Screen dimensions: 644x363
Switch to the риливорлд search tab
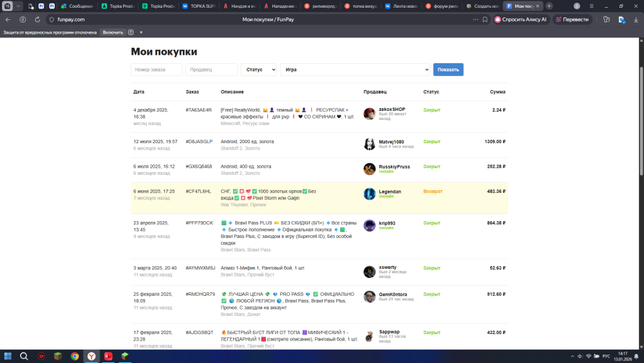pos(321,6)
